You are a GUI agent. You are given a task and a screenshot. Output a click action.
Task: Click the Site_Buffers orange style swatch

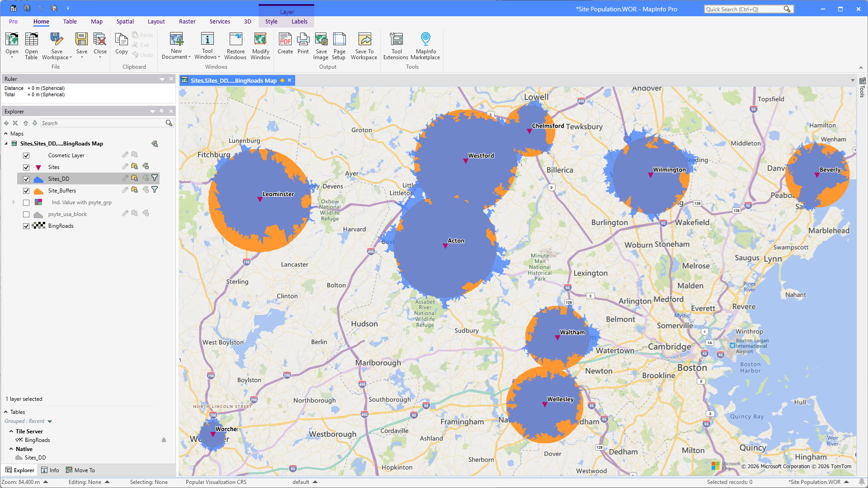[38, 191]
